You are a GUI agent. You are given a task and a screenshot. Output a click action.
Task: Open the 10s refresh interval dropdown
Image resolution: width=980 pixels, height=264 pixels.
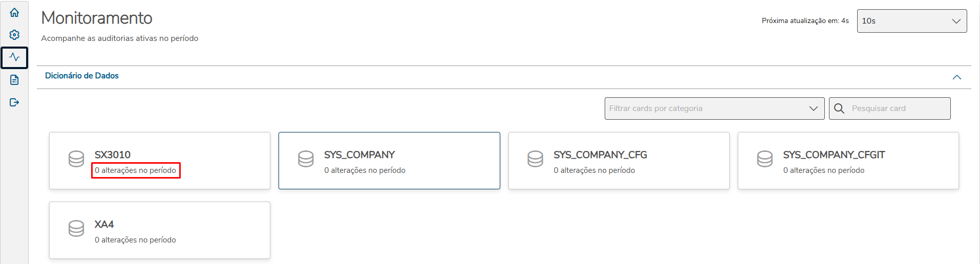click(x=911, y=21)
